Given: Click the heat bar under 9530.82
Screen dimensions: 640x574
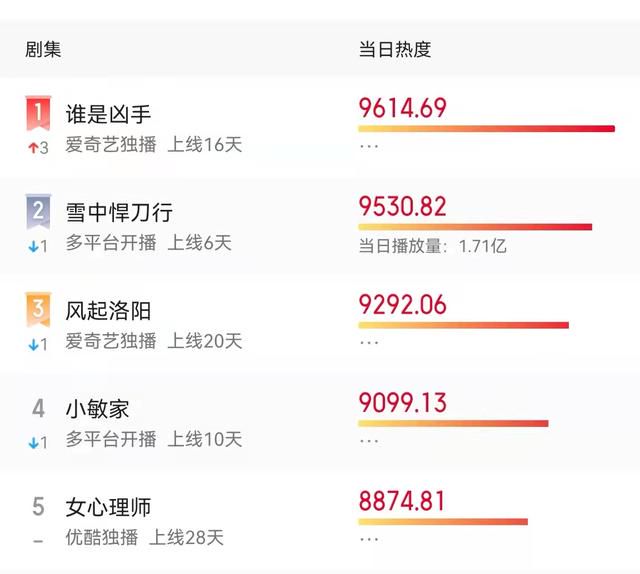Looking at the screenshot, I should (x=475, y=227).
